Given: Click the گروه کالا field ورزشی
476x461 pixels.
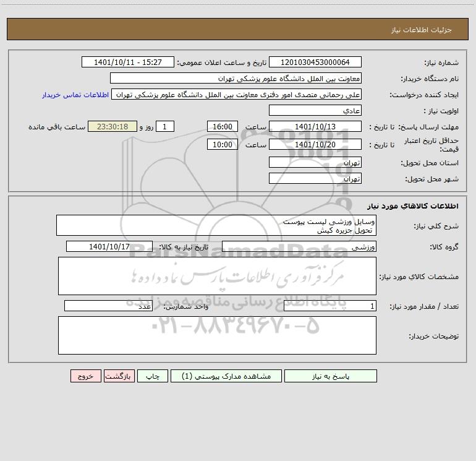Looking at the screenshot, I should point(299,246).
